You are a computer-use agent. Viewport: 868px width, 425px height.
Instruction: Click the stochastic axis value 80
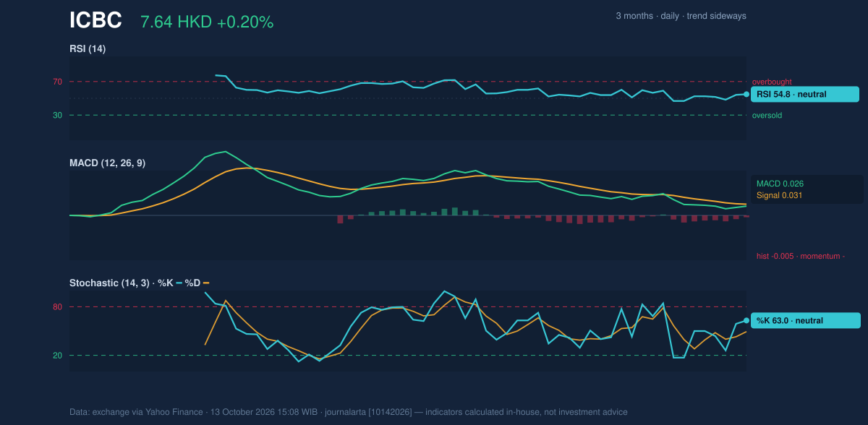[58, 307]
